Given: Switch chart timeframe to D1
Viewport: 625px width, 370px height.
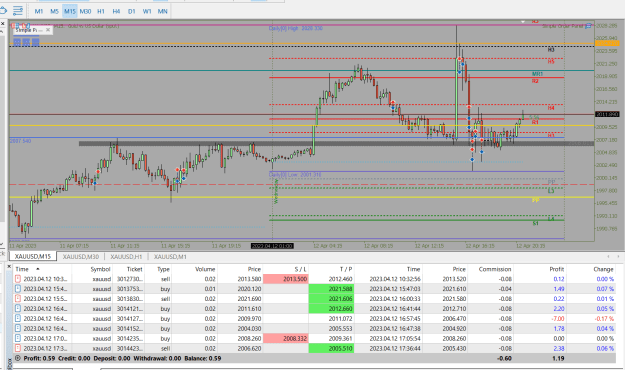Looking at the screenshot, I should [132, 11].
